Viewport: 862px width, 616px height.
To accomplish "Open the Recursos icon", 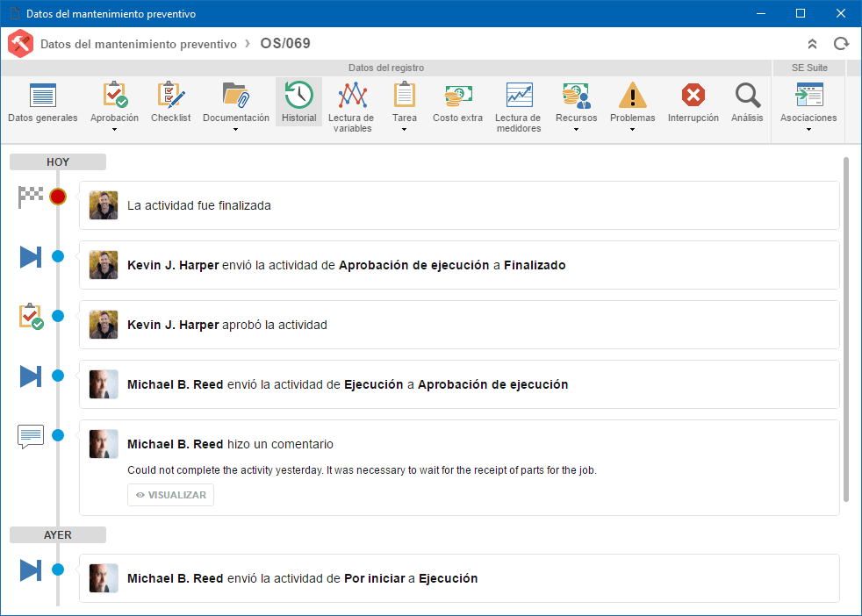I will coord(576,95).
